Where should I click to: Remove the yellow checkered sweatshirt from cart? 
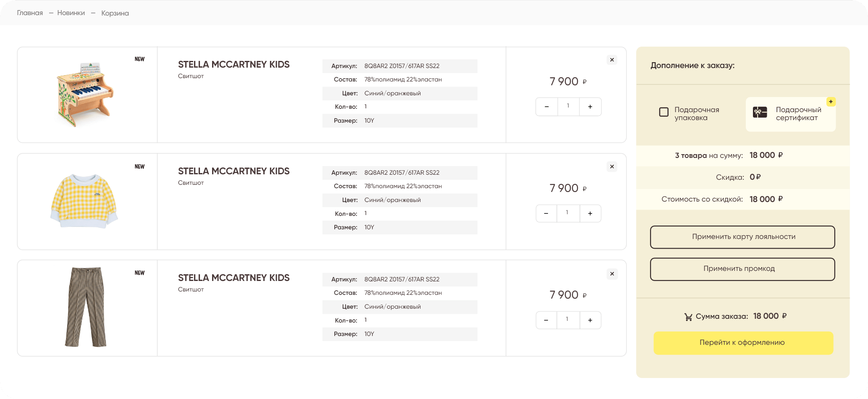[x=612, y=167]
